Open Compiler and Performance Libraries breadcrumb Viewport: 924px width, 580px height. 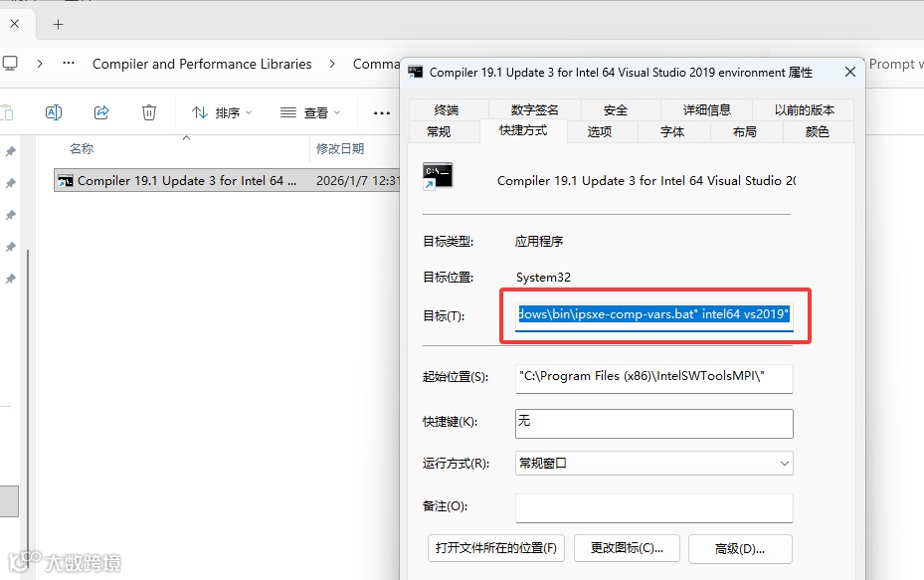click(x=202, y=64)
